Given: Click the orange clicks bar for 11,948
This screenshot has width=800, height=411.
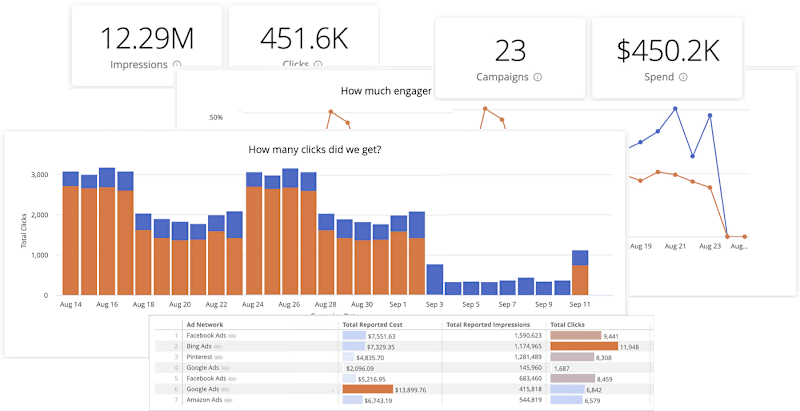Looking at the screenshot, I should (584, 346).
